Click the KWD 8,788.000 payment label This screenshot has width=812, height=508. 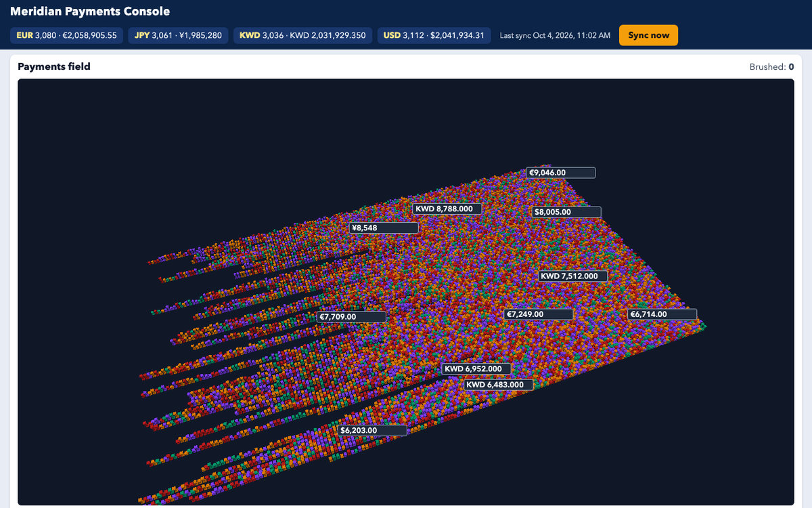tap(447, 209)
